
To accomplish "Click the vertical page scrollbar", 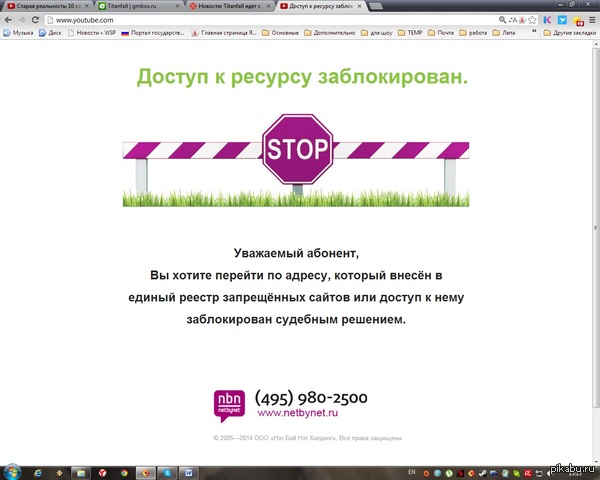I will tap(596, 228).
